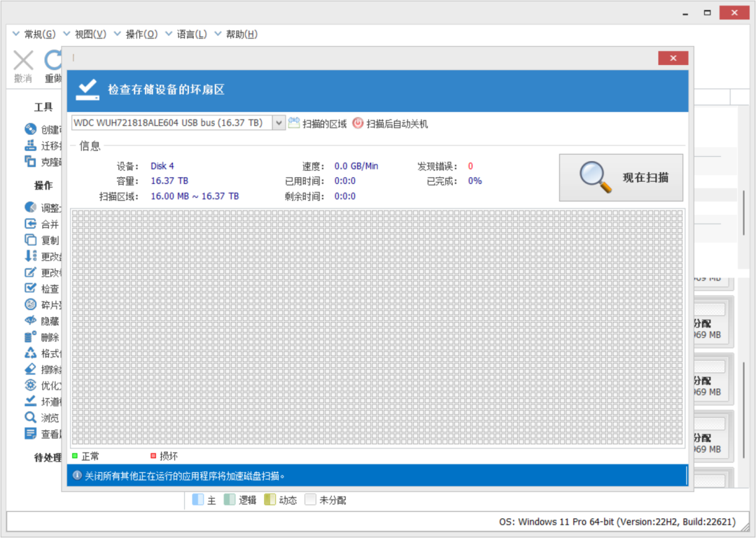
Task: Click the 16.00 MB ~ 16.37 TB range value
Action: click(x=195, y=196)
